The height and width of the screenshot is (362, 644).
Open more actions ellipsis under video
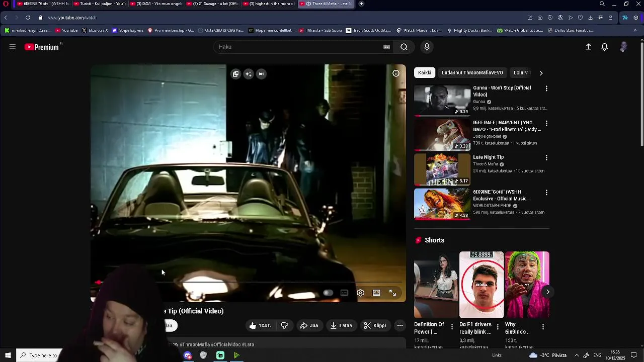coord(400,325)
